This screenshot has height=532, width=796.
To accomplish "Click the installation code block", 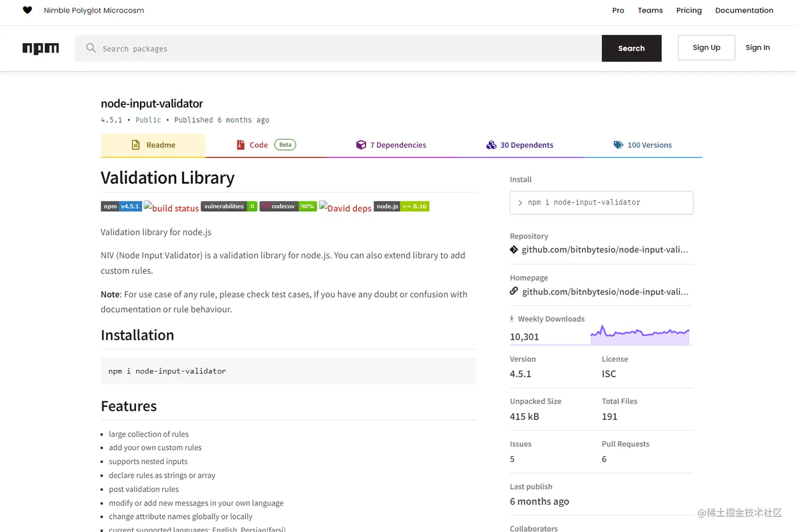I will point(288,371).
